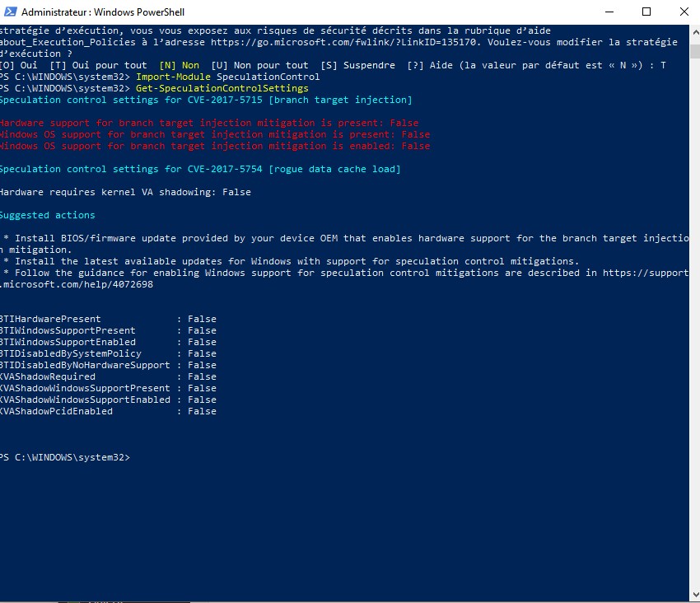Click the KVAShadowWindowsSupportPresent row

coord(108,389)
